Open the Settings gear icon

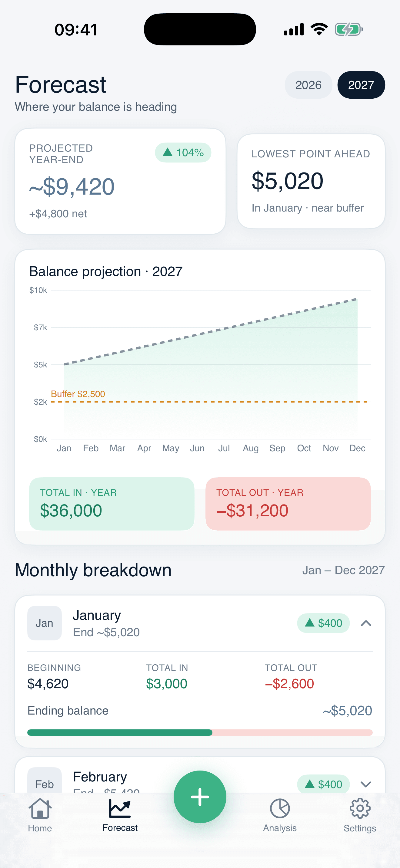pyautogui.click(x=360, y=808)
